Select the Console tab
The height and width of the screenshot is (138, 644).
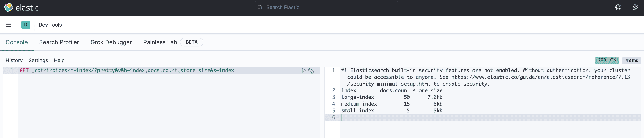17,42
